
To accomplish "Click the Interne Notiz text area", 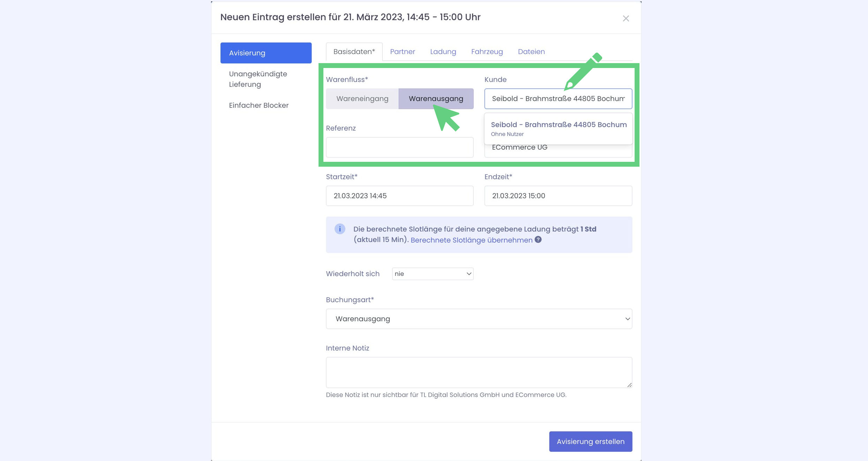I will coord(479,372).
